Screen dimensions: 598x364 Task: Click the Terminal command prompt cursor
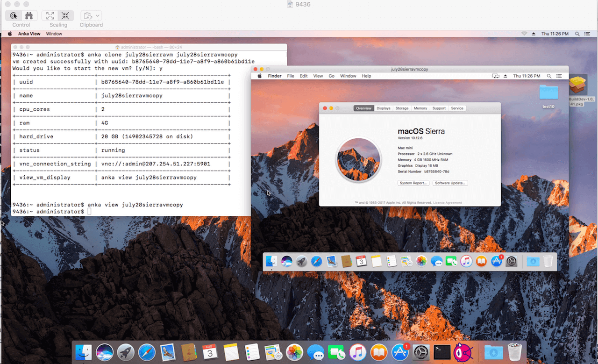pos(89,212)
